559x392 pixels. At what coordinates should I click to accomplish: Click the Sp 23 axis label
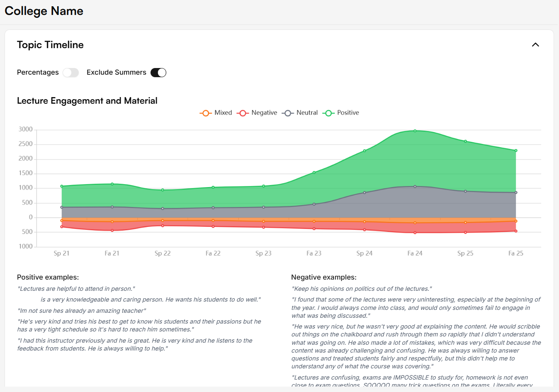(x=263, y=253)
